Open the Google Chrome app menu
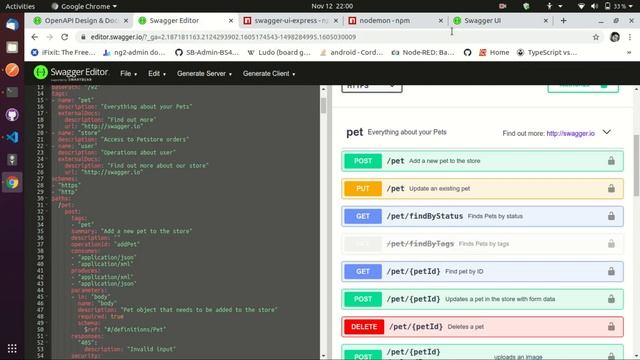Viewport: 640px width, 360px height. pos(84,6)
